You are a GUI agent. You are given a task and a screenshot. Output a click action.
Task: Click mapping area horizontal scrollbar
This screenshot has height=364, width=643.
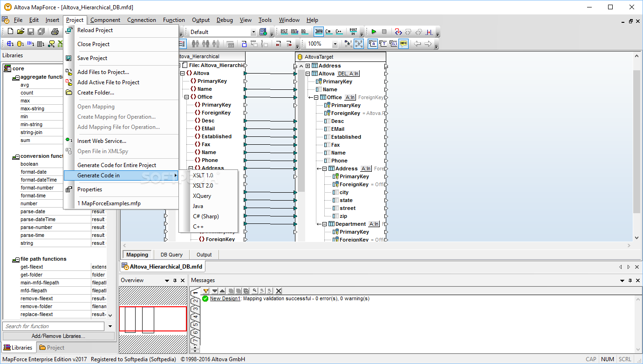pyautogui.click(x=377, y=245)
